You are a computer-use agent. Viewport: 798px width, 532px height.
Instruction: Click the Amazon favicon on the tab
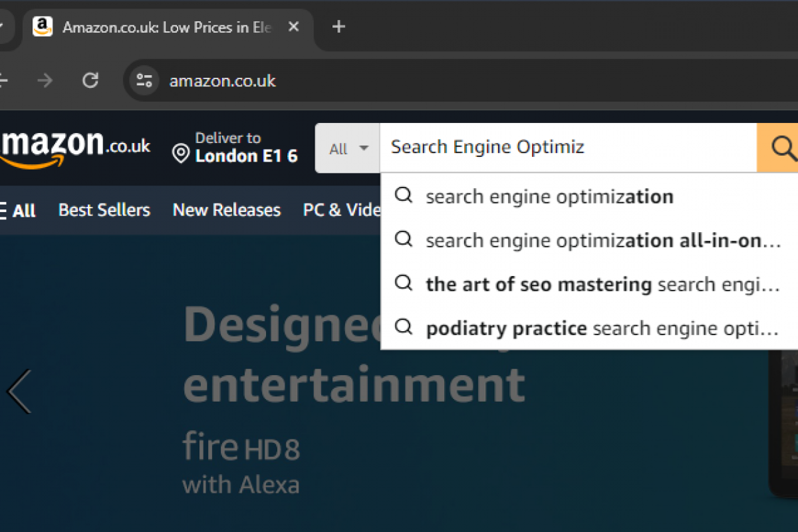(x=43, y=27)
